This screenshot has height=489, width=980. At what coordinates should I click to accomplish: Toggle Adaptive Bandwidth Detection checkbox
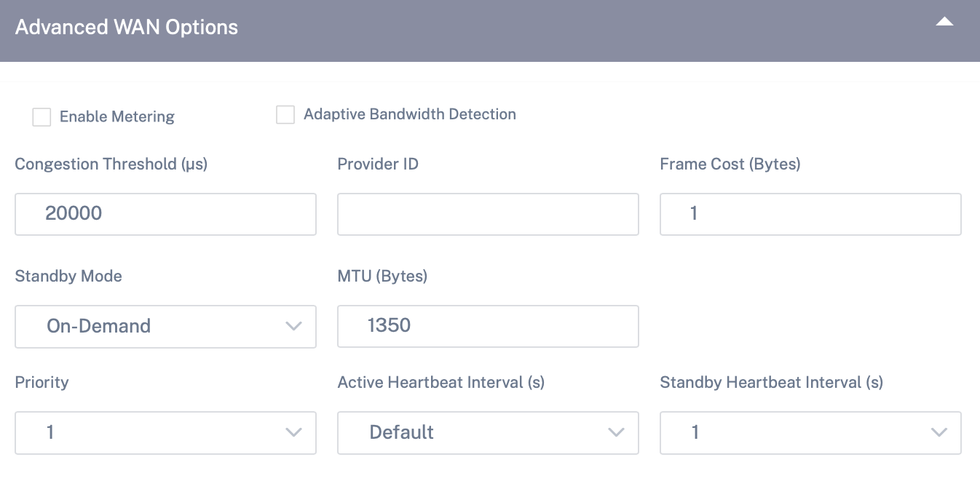(285, 115)
